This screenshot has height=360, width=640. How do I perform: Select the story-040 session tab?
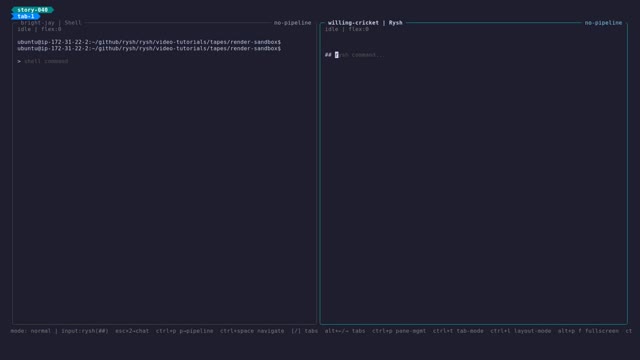coord(33,10)
